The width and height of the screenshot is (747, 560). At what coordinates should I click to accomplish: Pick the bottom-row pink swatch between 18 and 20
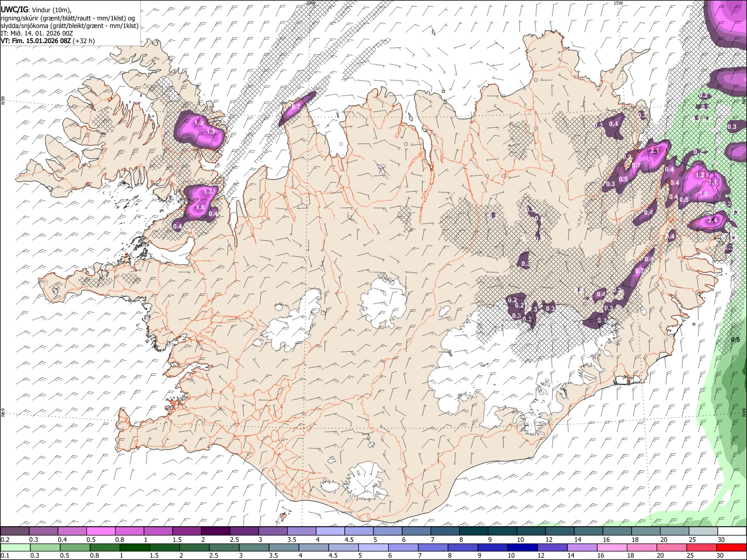(642, 548)
